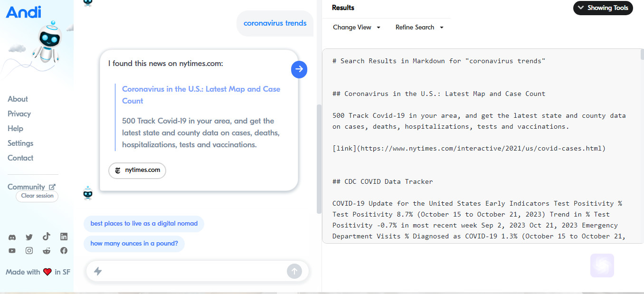The width and height of the screenshot is (644, 294).
Task: Expand the Refine Search dropdown
Action: click(x=419, y=27)
